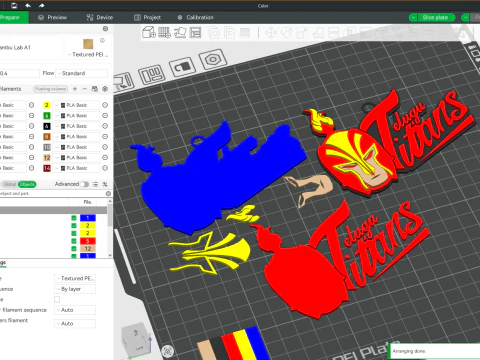Click the Arrange all objects icon
The image size is (480, 360).
coord(195,33)
